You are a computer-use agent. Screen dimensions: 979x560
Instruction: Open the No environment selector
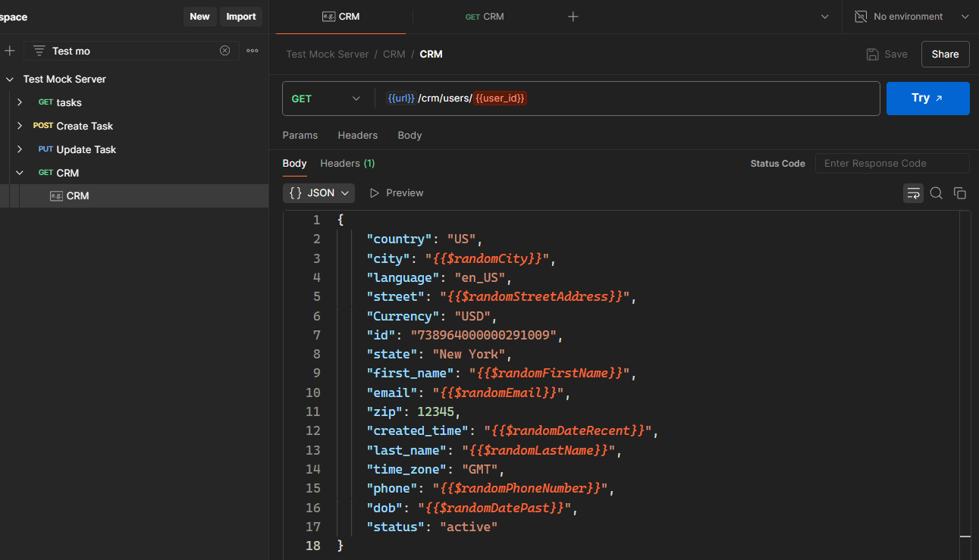[912, 17]
